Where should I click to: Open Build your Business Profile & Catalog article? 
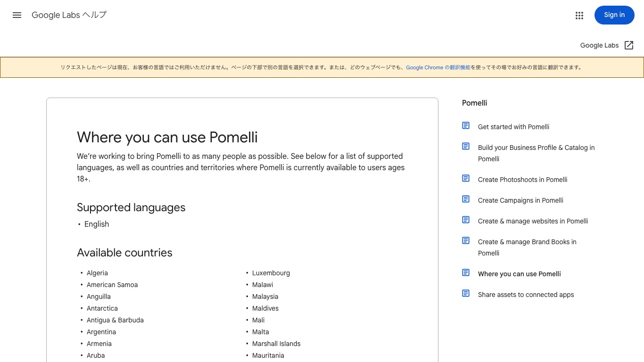pyautogui.click(x=536, y=153)
